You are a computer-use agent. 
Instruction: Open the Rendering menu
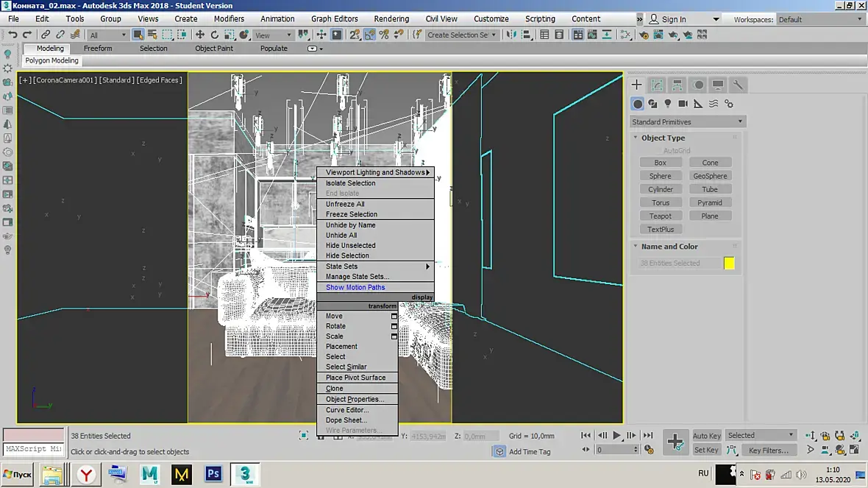point(391,19)
